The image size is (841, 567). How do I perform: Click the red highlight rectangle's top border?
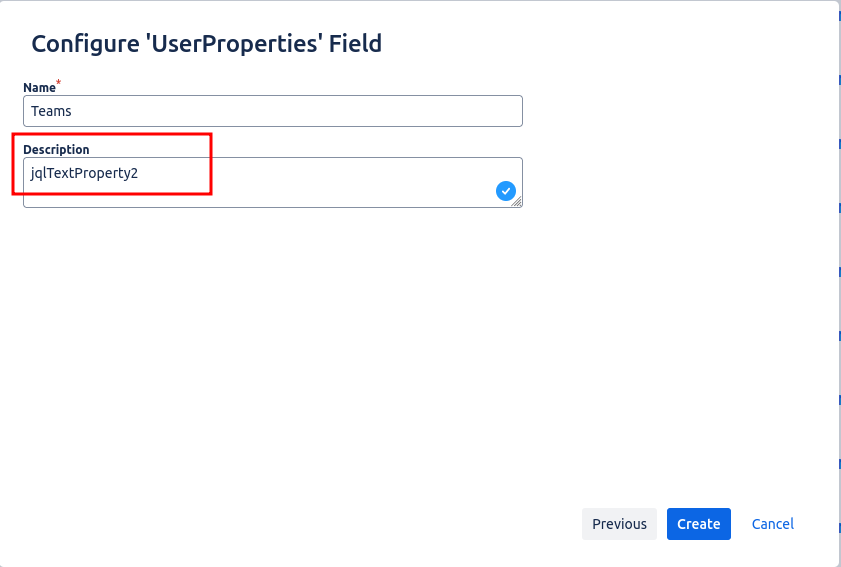pyautogui.click(x=111, y=134)
